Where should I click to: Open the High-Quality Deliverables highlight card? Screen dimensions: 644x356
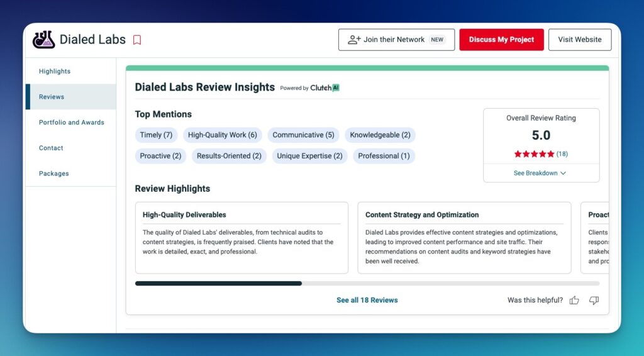point(241,238)
